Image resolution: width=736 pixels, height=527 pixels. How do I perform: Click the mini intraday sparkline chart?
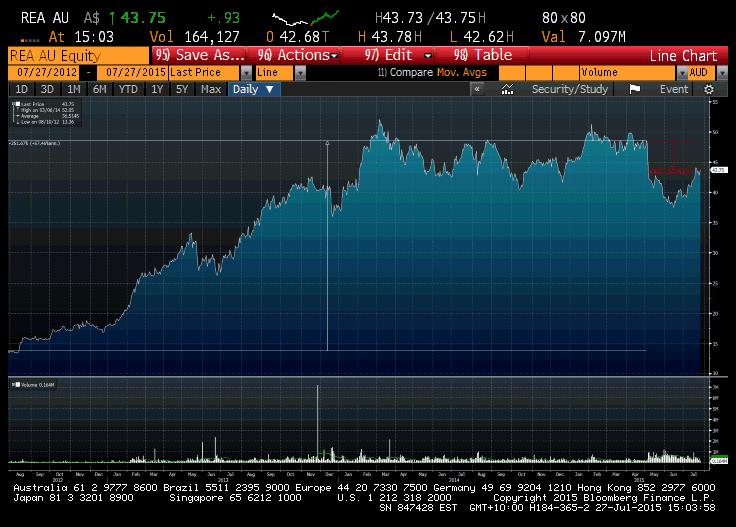[305, 19]
